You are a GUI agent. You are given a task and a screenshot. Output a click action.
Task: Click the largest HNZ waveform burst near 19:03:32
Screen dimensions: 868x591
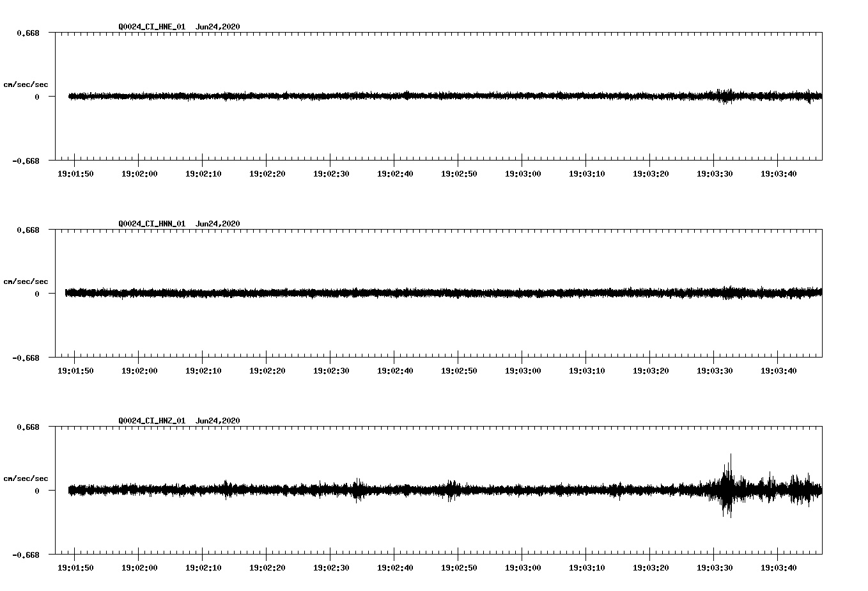pos(727,486)
